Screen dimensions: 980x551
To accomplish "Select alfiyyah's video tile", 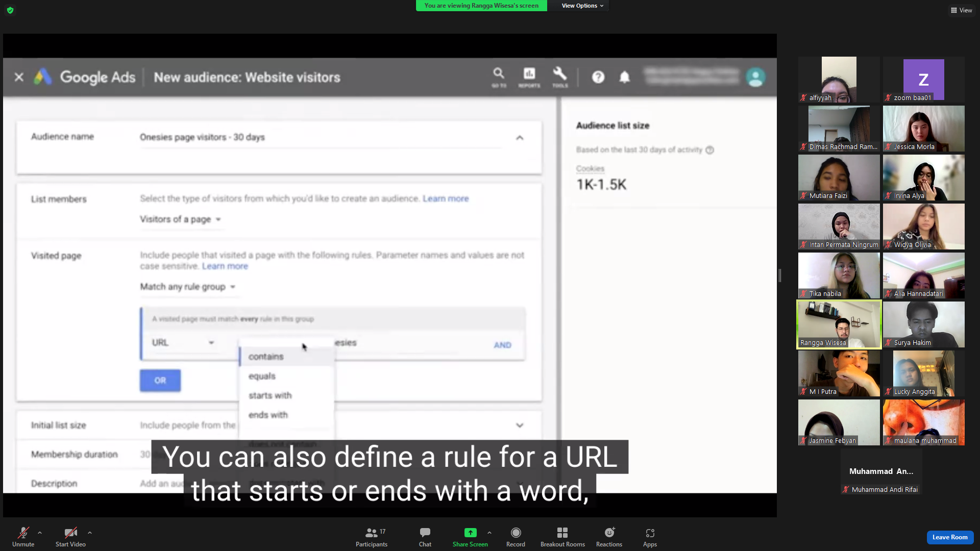I will (839, 80).
